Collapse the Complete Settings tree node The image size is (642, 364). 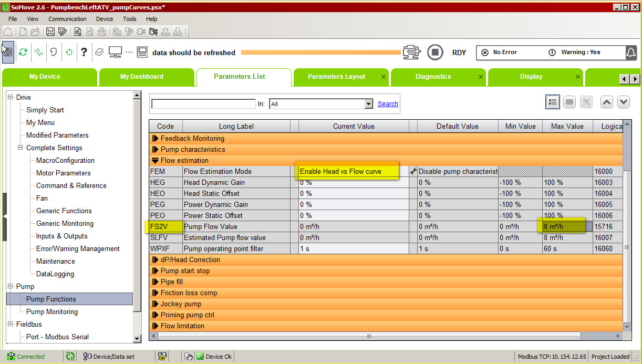[x=20, y=148]
